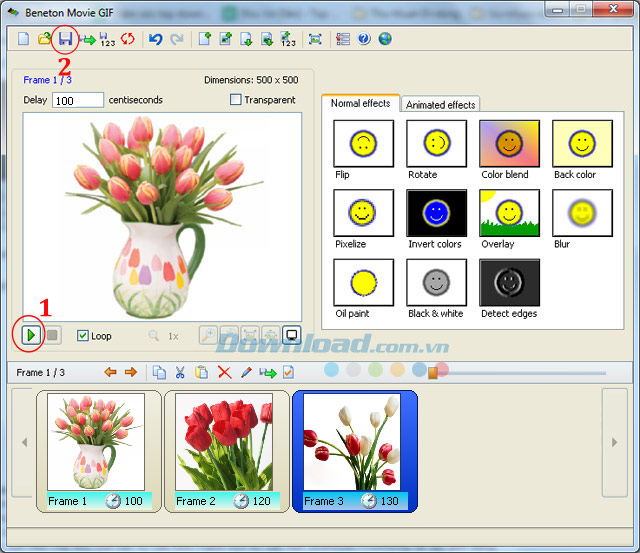The image size is (640, 553).
Task: Choose the Invert colors effect
Action: [x=436, y=213]
